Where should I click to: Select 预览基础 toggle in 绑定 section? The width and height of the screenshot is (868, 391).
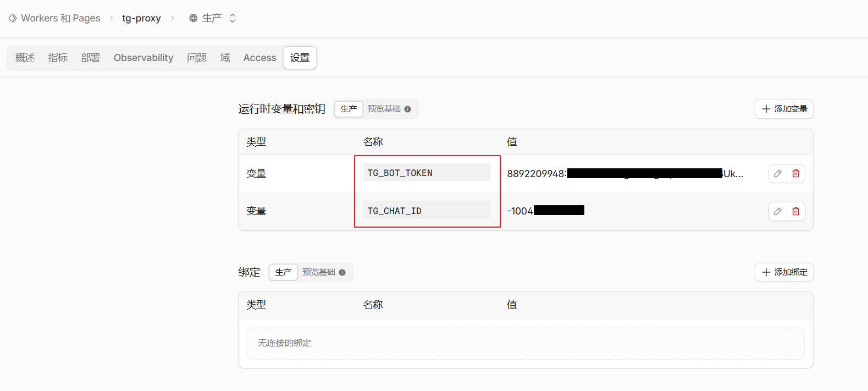(318, 272)
